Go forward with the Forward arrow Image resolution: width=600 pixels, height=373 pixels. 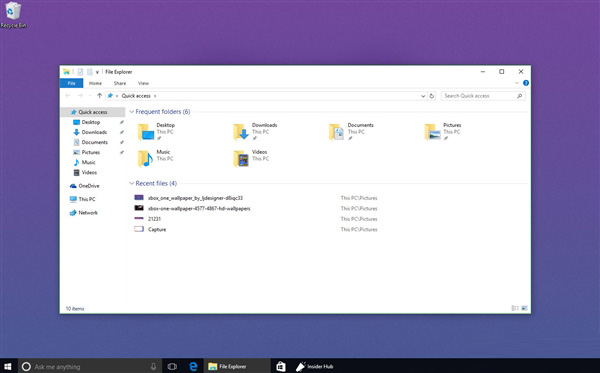(80, 96)
